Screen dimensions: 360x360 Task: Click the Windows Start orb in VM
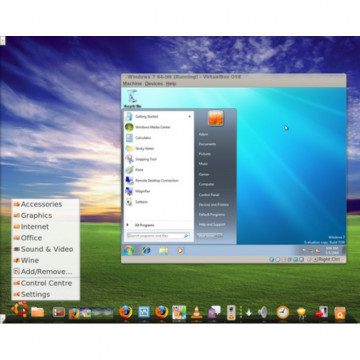point(129,250)
